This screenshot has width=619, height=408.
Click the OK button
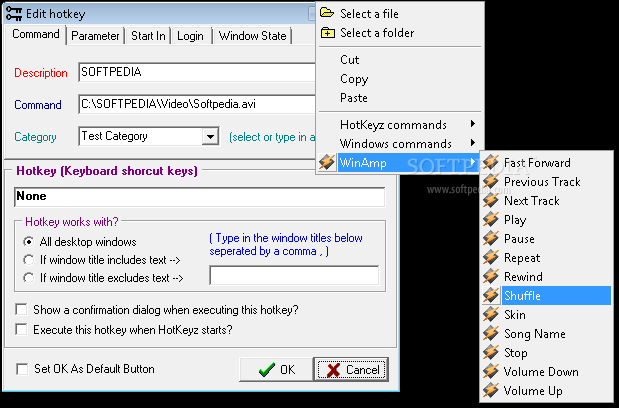(x=276, y=369)
